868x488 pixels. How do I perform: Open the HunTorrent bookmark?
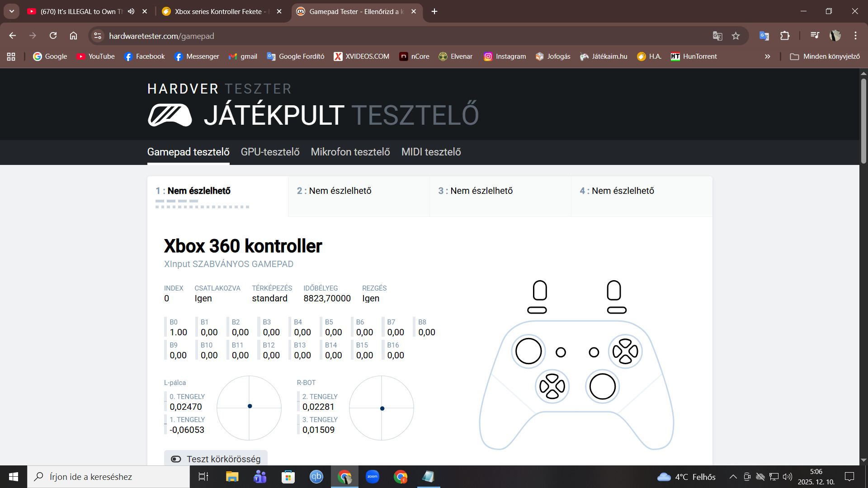694,56
